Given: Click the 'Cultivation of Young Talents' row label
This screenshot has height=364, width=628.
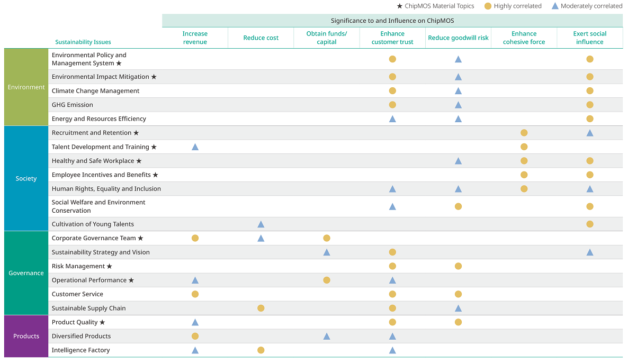Looking at the screenshot, I should point(93,224).
